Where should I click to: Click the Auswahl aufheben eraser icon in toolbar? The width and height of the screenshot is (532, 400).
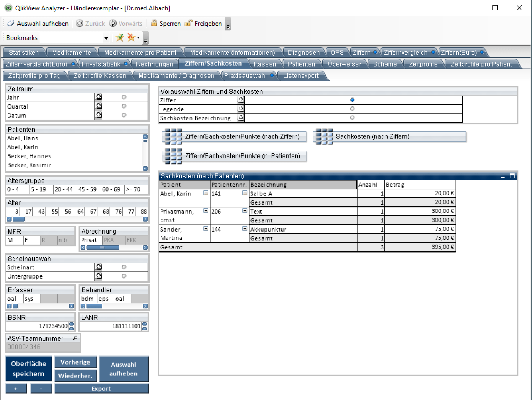point(11,23)
